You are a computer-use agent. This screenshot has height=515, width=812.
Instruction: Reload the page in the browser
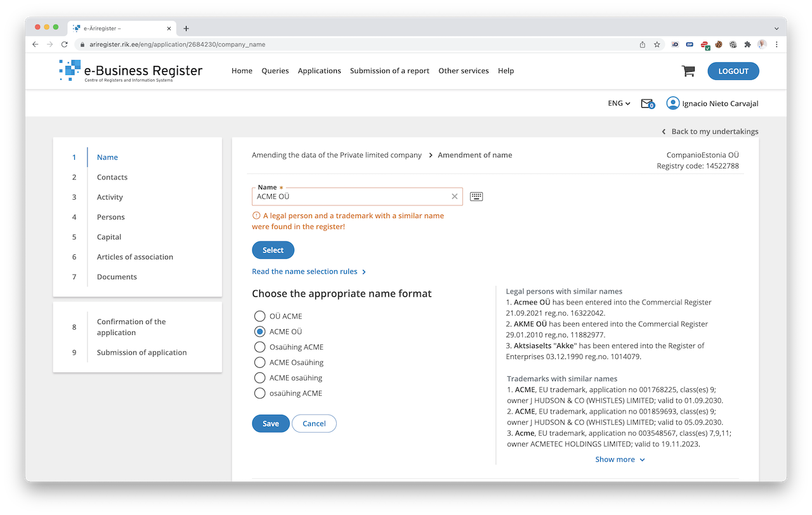point(64,44)
